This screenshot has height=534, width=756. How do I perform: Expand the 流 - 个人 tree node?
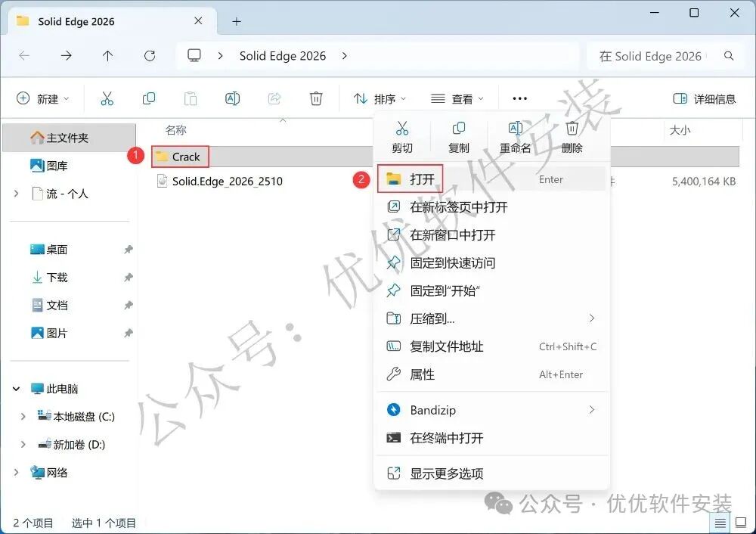point(17,194)
